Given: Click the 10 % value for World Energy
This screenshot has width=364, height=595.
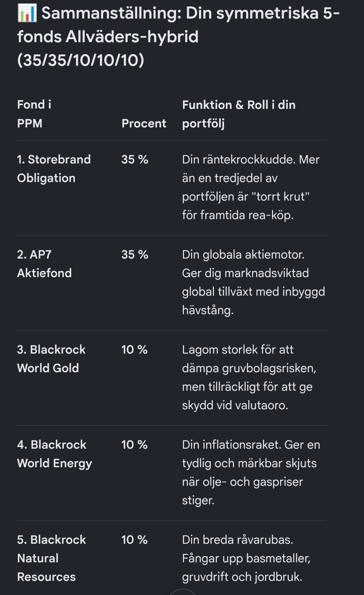Looking at the screenshot, I should click(134, 444).
